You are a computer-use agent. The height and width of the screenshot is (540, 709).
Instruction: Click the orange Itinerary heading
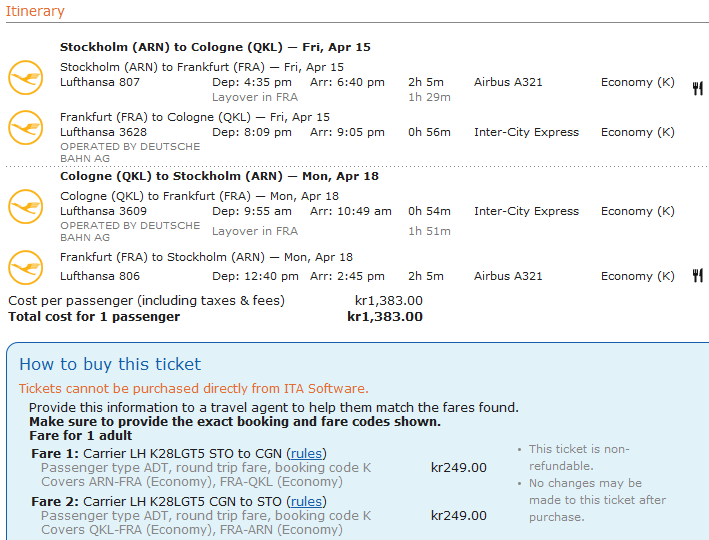(35, 12)
